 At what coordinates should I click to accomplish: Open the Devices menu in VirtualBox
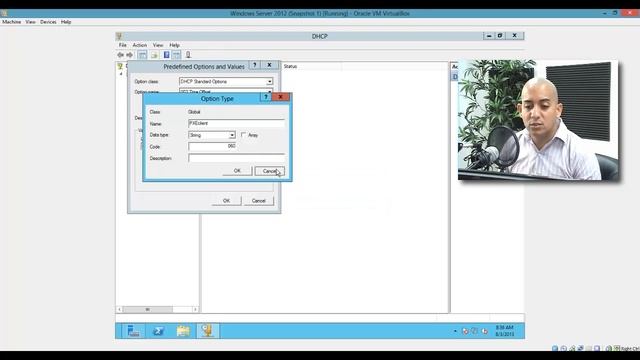click(48, 22)
